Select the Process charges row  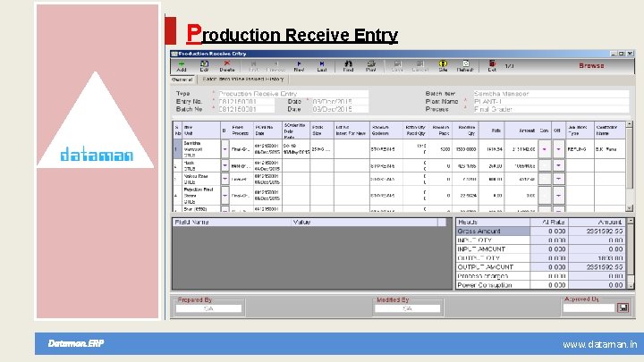541,276
